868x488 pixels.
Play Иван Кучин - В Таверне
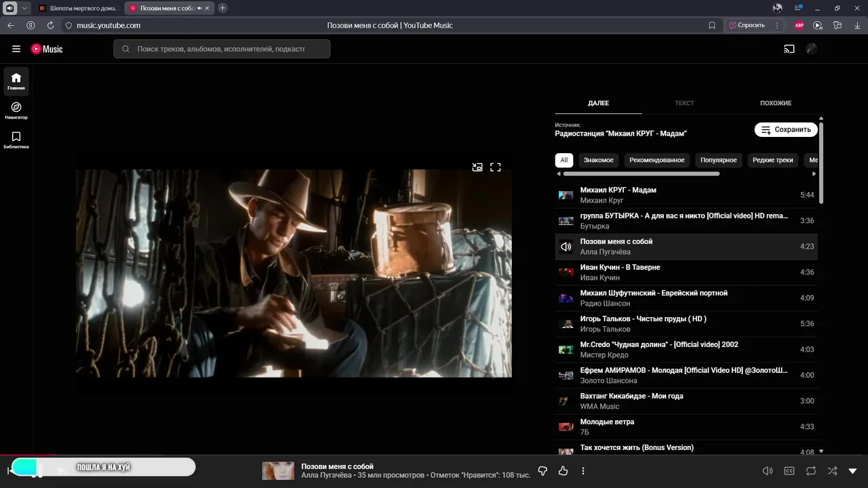pyautogui.click(x=686, y=272)
